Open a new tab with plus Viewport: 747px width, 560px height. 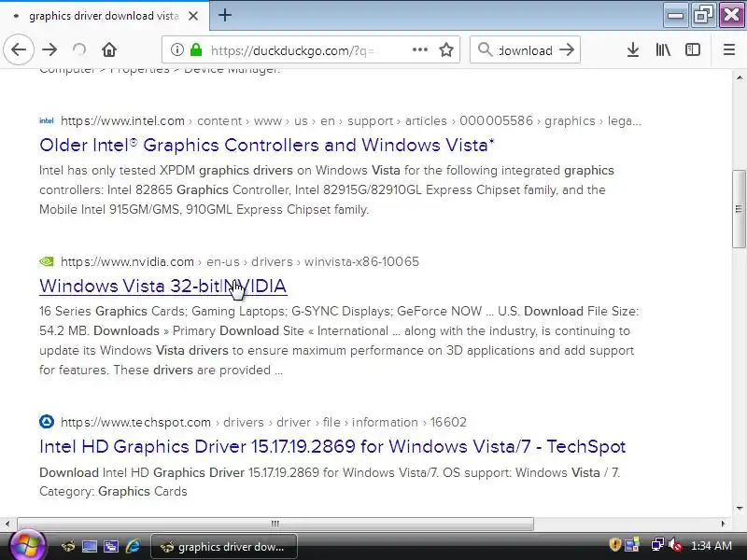(225, 15)
